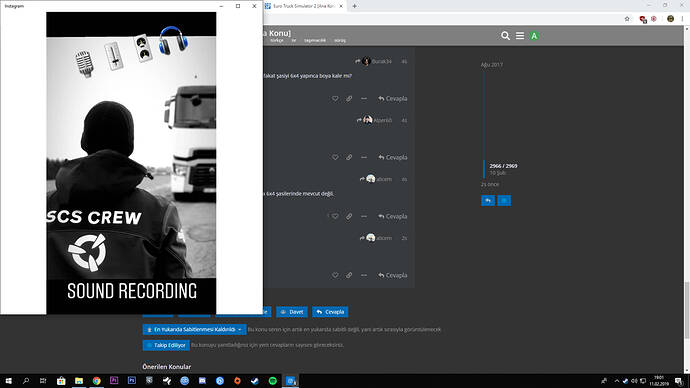Like the '6x4 şasilerinde mevcut değil' post
This screenshot has height=388, width=690.
click(x=335, y=216)
